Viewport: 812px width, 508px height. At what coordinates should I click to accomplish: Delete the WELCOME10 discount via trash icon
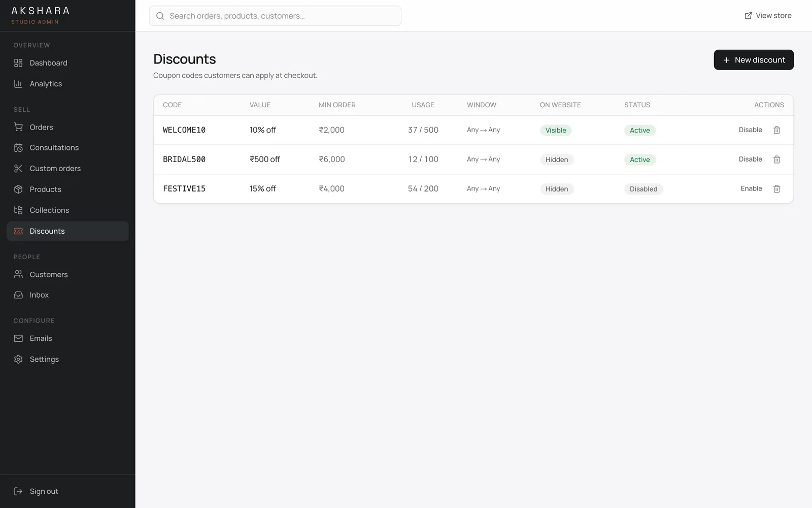776,130
